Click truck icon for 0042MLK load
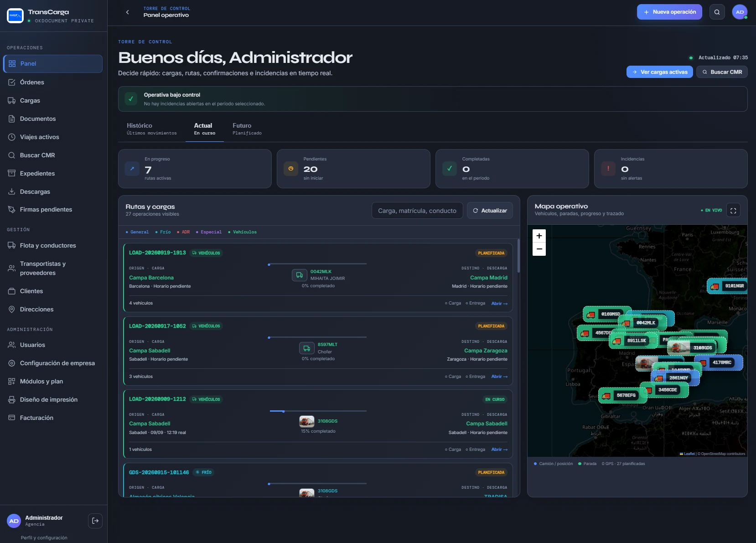This screenshot has width=756, height=543. point(300,275)
